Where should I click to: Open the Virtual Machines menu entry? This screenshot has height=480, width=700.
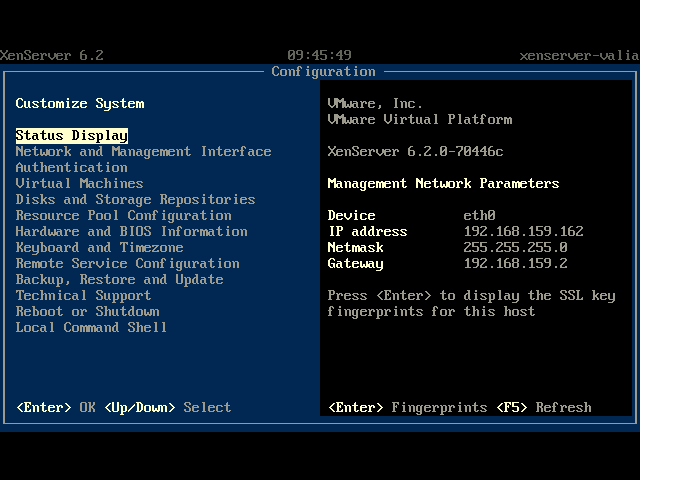point(79,184)
